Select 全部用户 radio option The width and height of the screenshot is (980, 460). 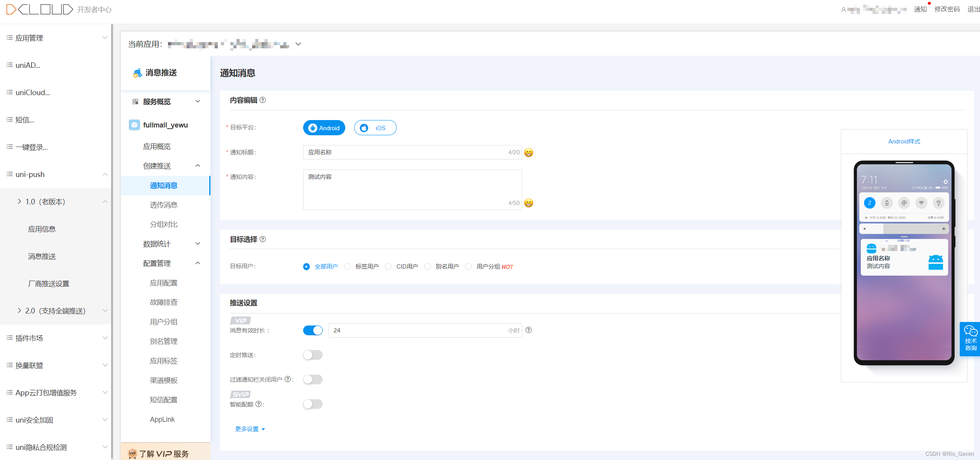tap(306, 267)
